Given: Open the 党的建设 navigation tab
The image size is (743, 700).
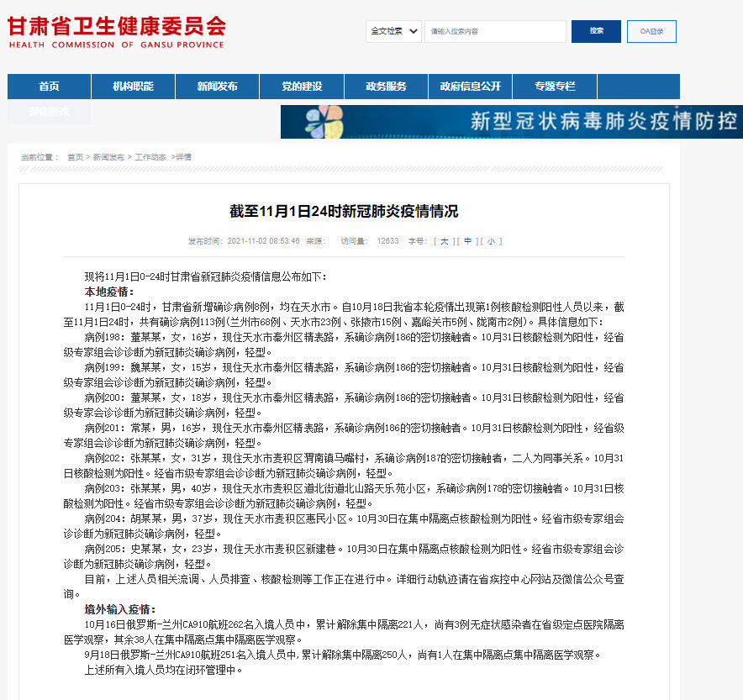Looking at the screenshot, I should (x=302, y=87).
